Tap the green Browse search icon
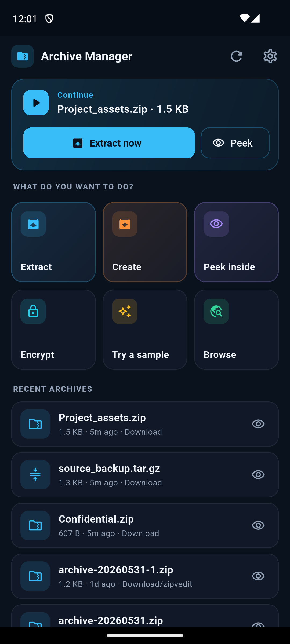The height and width of the screenshot is (644, 290). click(216, 311)
